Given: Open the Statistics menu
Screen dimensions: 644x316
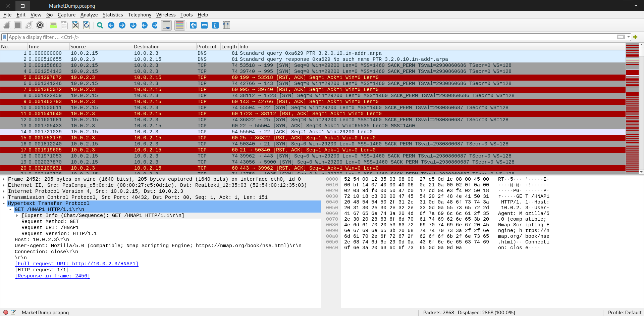Looking at the screenshot, I should pyautogui.click(x=113, y=15).
